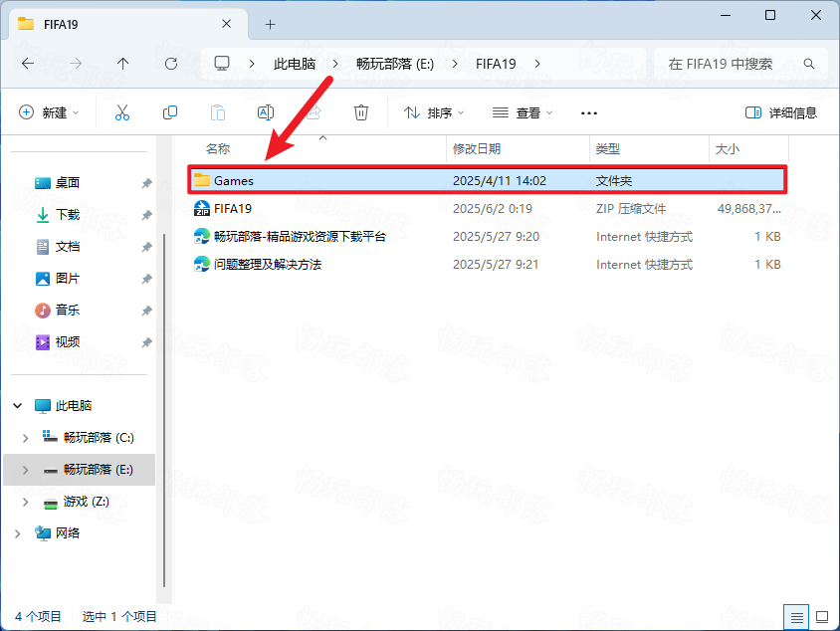
Task: Open 下载 in navigation pane
Action: point(68,215)
